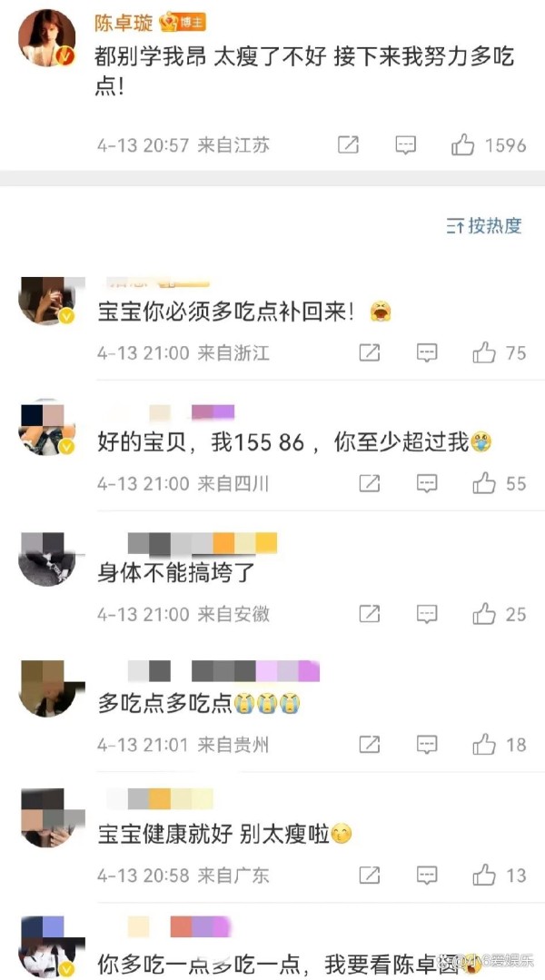Tap the 博主 crown badge
This screenshot has width=545, height=980.
click(183, 23)
